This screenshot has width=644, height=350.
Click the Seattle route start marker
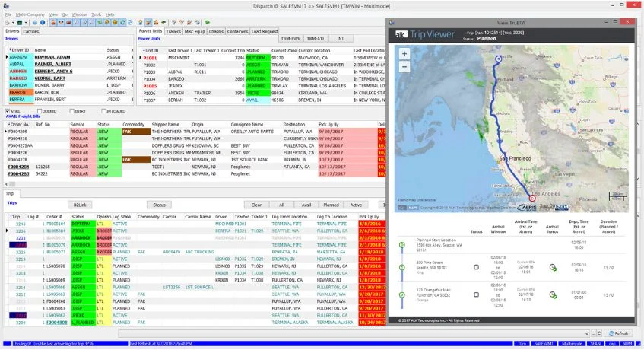[498, 59]
